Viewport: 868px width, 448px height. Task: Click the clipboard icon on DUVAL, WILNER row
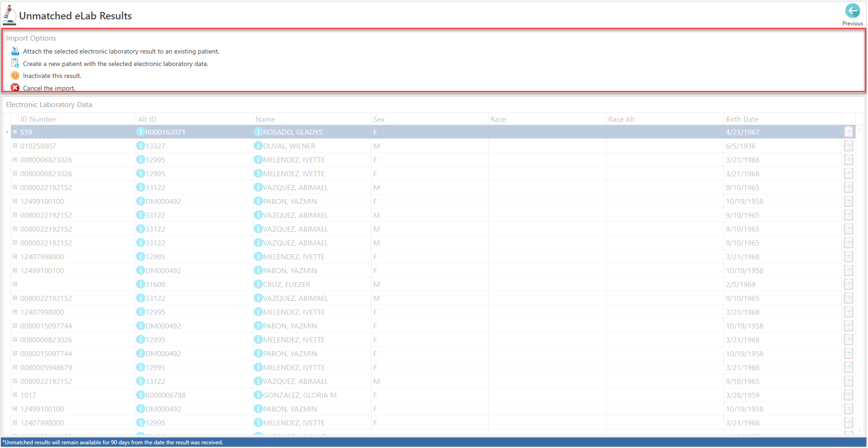tap(849, 145)
